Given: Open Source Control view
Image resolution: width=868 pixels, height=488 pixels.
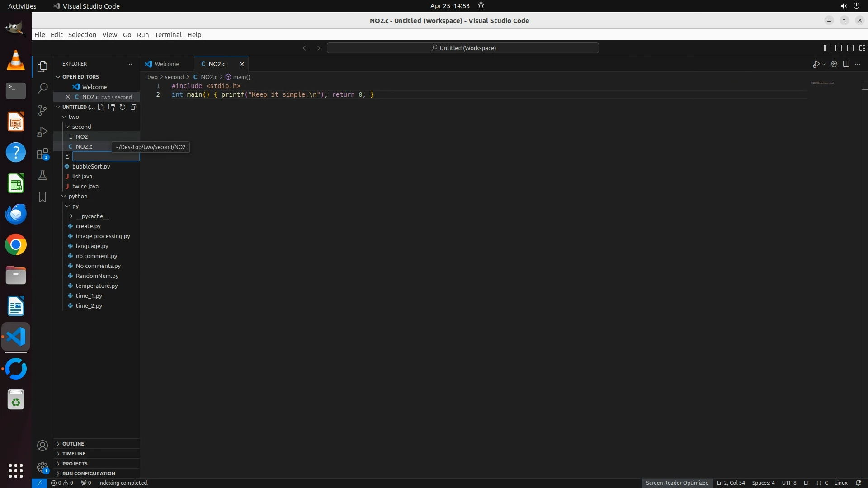Looking at the screenshot, I should 42,110.
